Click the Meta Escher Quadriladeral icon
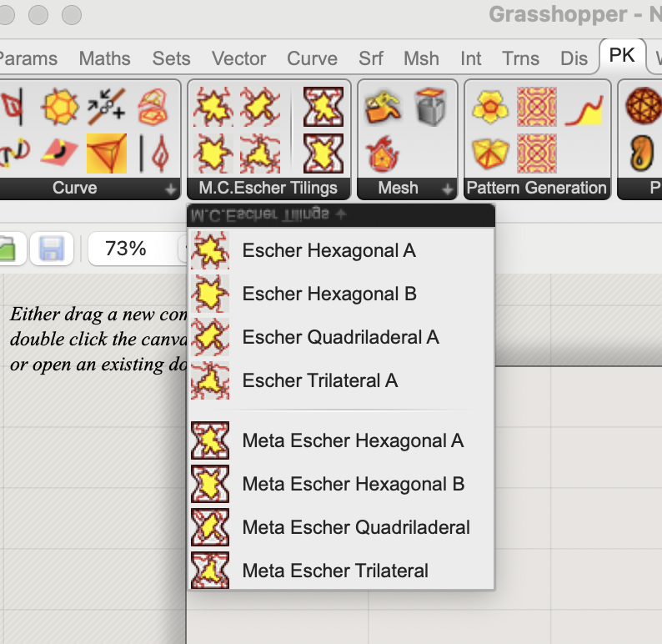 tap(210, 527)
